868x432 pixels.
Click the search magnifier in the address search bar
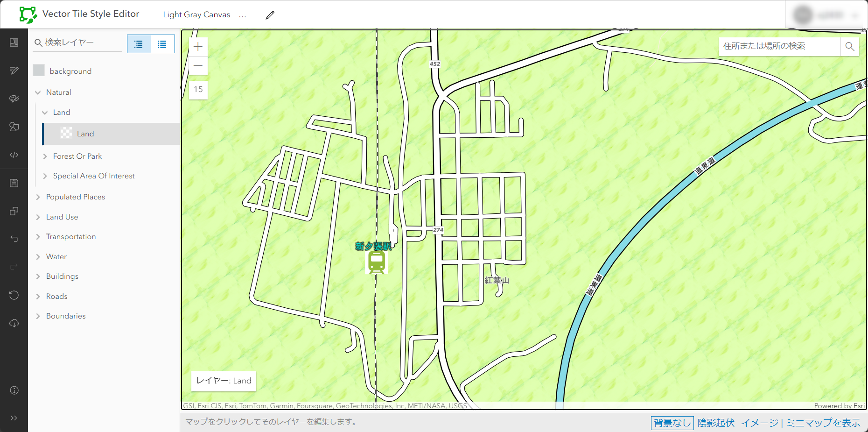pos(850,47)
